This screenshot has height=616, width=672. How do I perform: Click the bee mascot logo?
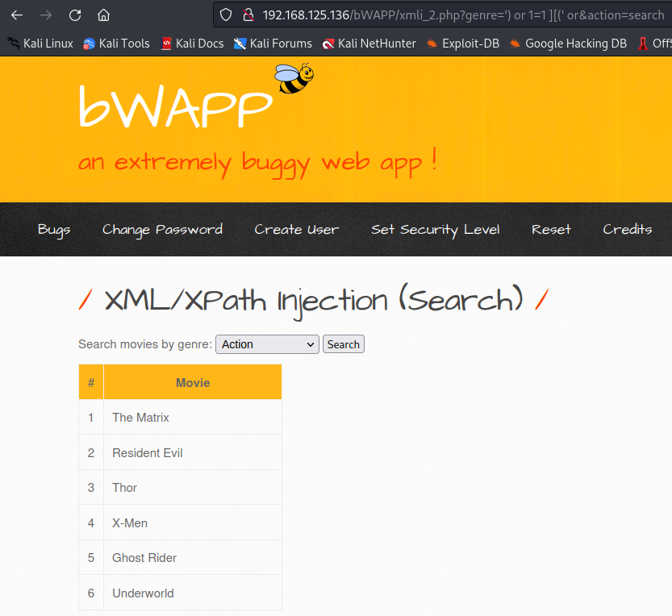coord(294,78)
